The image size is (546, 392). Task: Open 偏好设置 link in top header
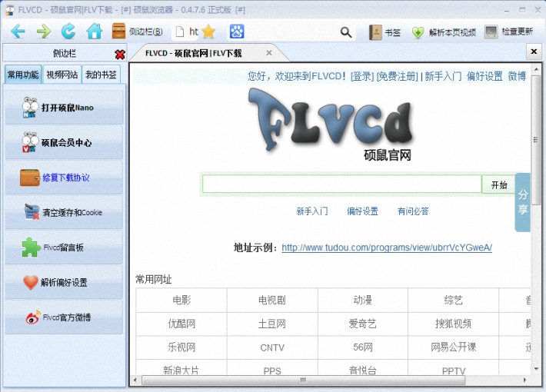click(x=484, y=76)
